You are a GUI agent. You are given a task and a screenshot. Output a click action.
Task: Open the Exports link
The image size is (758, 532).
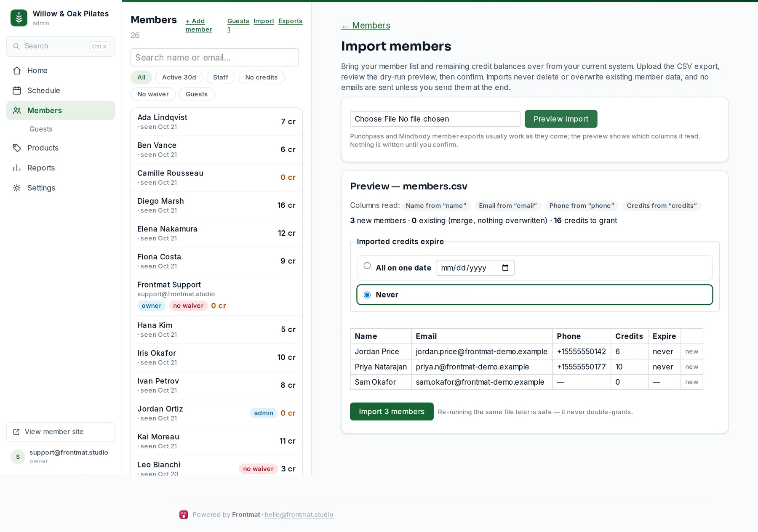click(290, 21)
